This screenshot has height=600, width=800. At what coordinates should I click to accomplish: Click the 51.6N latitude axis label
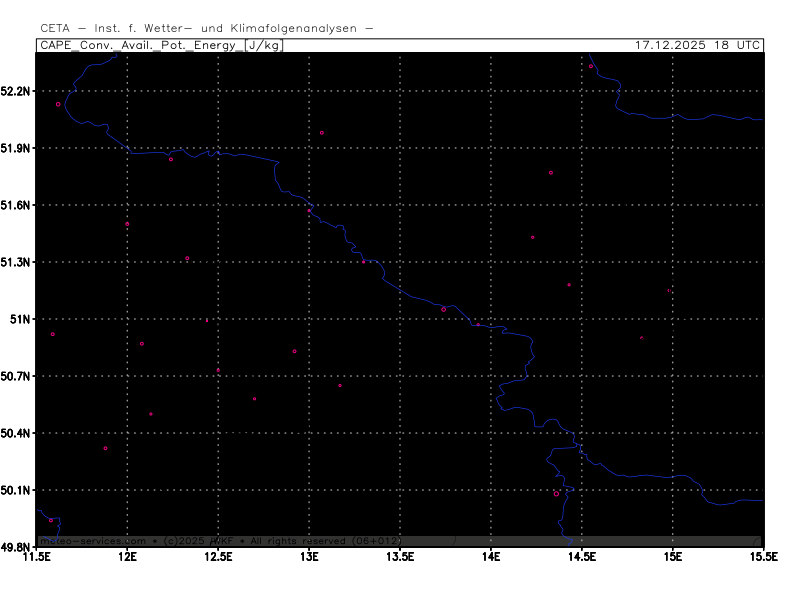pyautogui.click(x=17, y=205)
